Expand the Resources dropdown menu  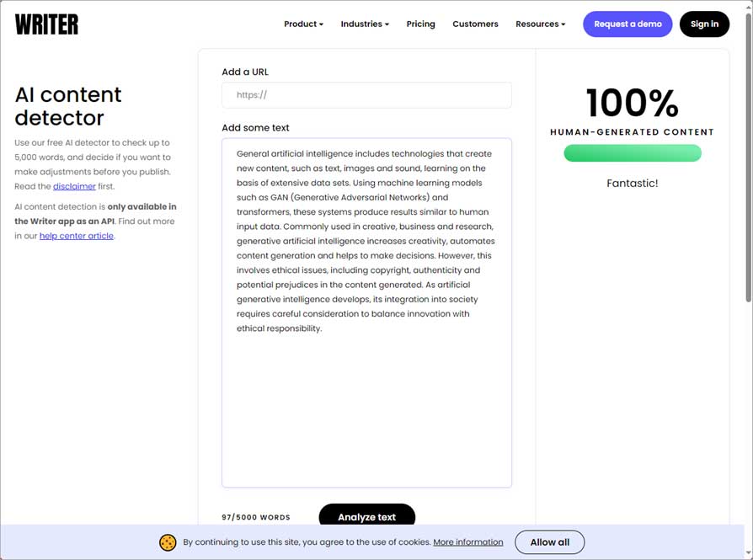[x=540, y=24]
